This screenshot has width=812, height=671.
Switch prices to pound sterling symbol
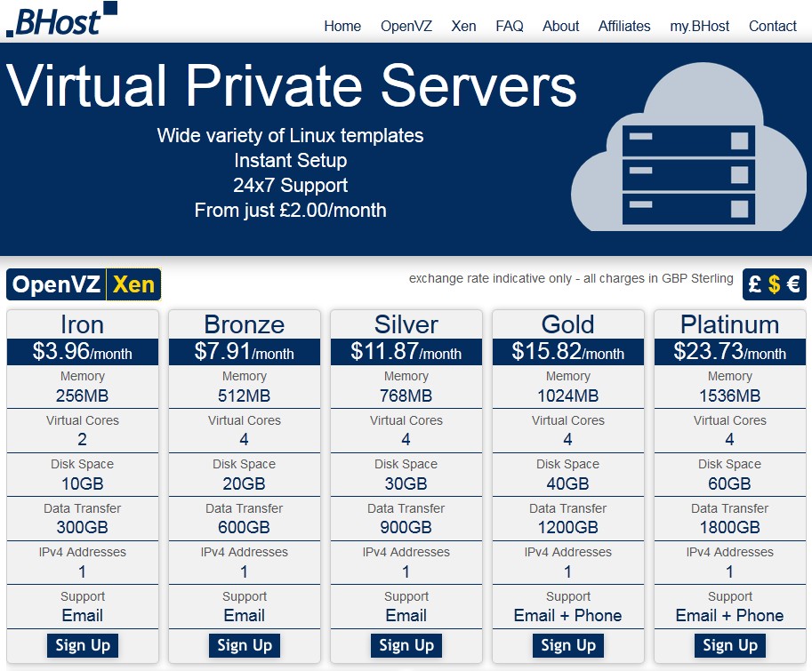(755, 284)
